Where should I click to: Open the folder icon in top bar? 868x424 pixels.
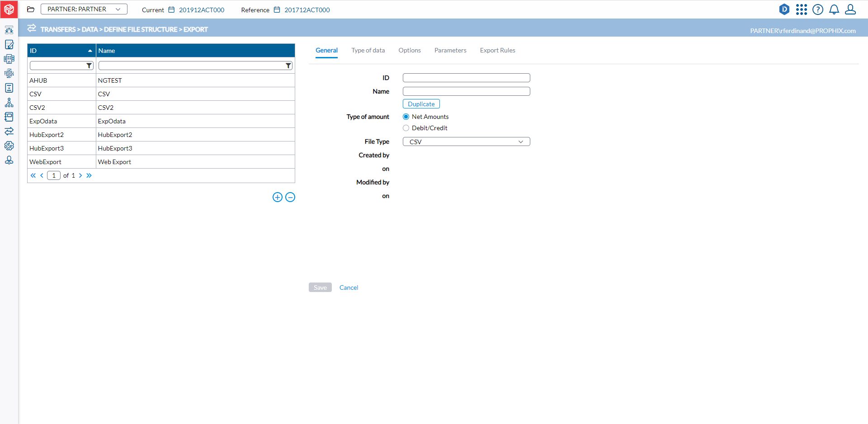point(31,9)
